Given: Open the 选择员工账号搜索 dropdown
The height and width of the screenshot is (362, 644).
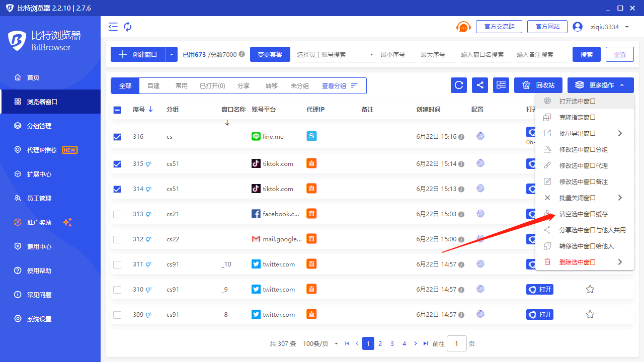Looking at the screenshot, I should click(x=335, y=54).
